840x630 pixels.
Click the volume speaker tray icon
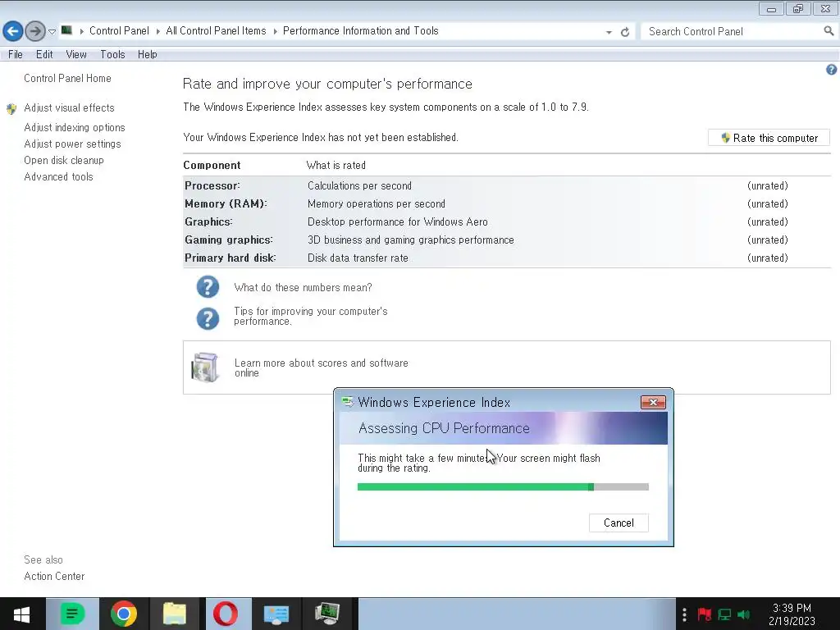(743, 614)
